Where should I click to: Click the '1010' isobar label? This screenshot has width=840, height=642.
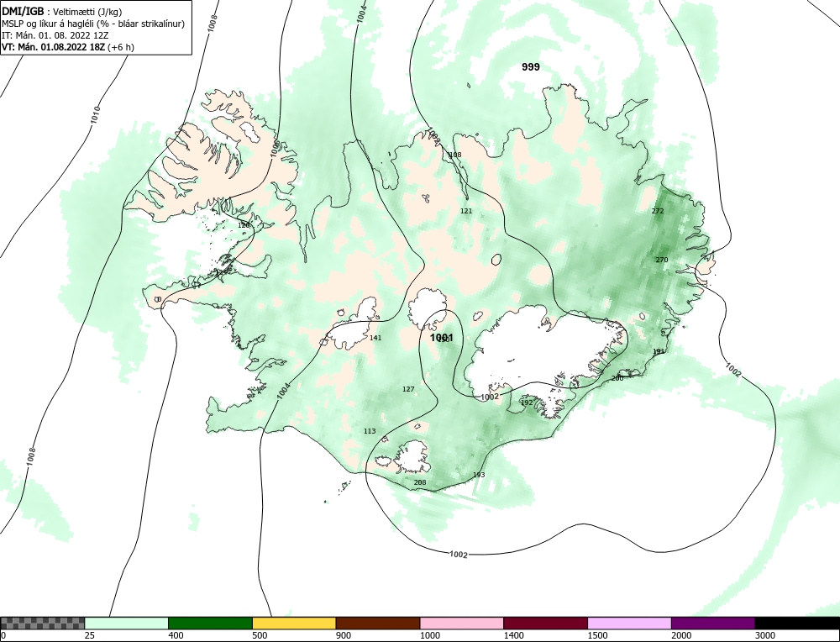point(95,115)
